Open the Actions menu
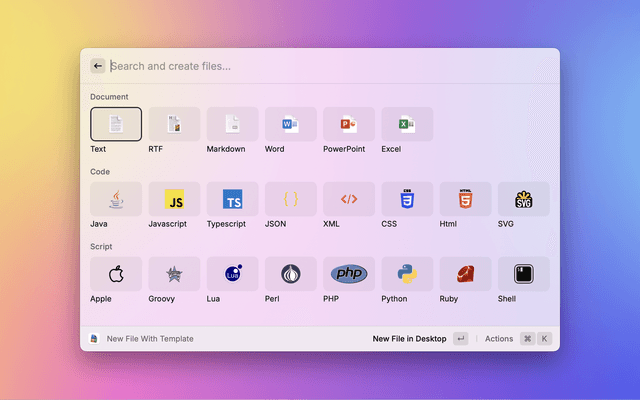640x400 pixels. coord(499,339)
